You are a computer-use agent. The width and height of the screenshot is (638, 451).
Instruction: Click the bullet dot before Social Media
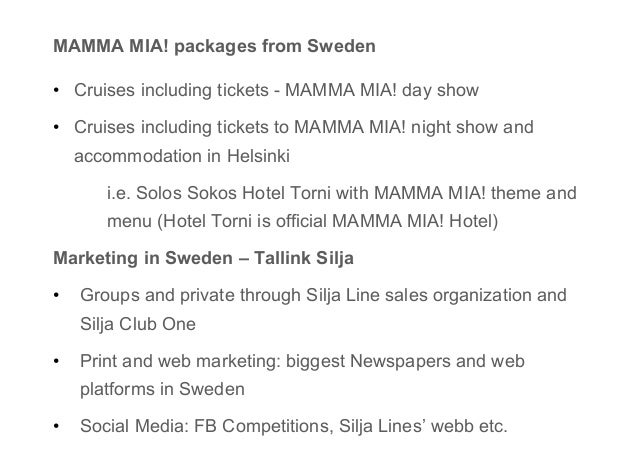56,426
